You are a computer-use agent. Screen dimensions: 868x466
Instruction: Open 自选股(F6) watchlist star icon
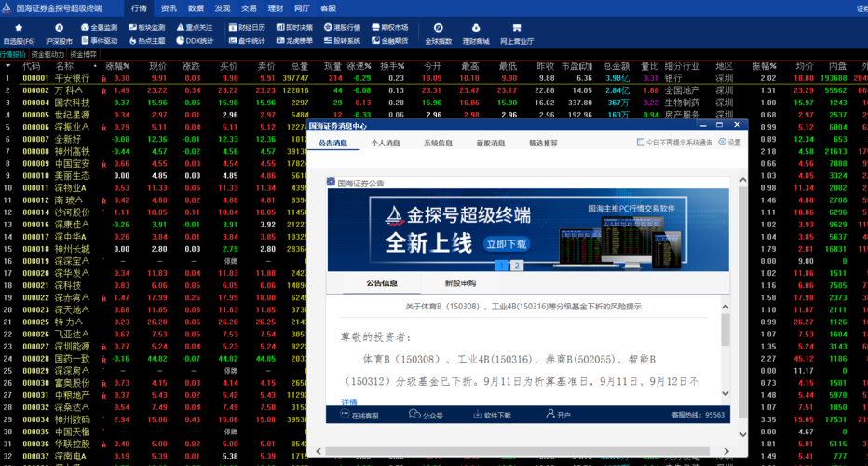tap(19, 30)
